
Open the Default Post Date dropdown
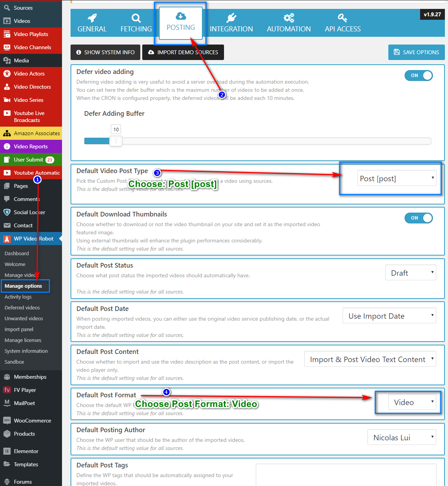[389, 316]
